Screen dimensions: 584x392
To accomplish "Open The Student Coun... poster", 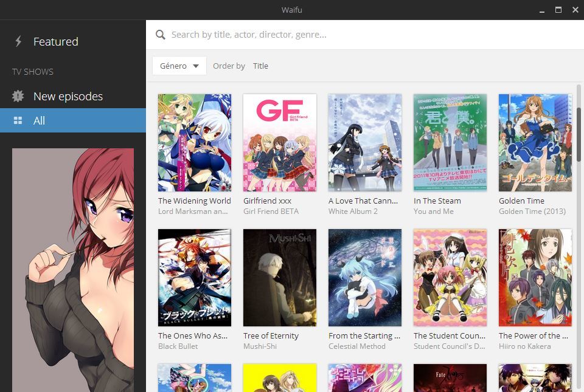I will pyautogui.click(x=450, y=278).
